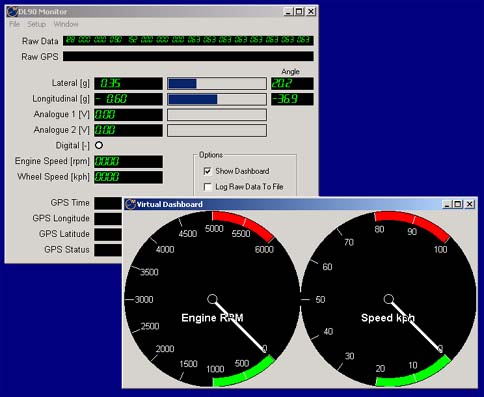Click the Speed kph gauge center hub
Screen dimensions: 484x397
coord(388,299)
